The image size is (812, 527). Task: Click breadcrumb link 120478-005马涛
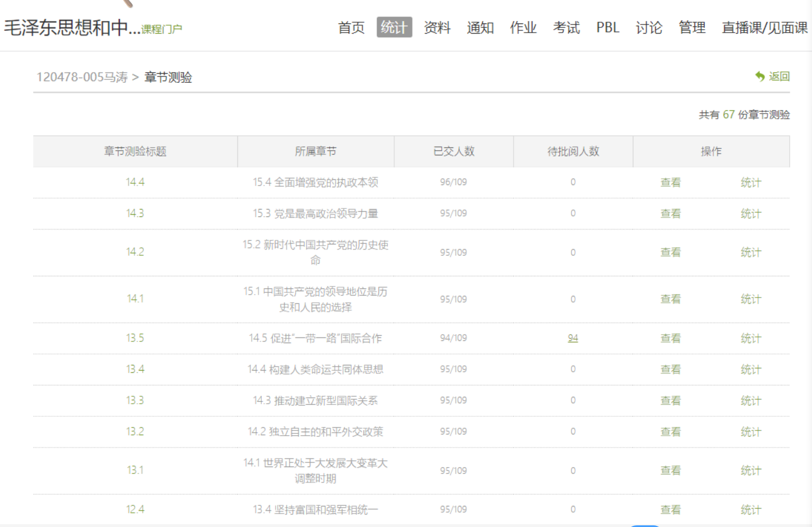point(82,77)
